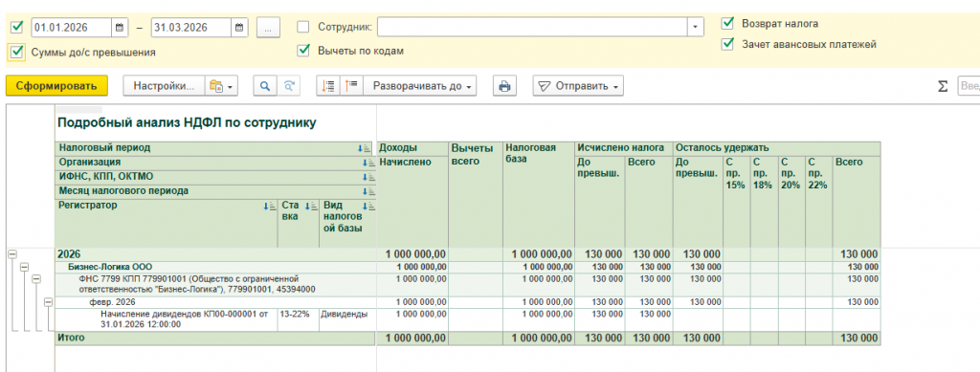Image resolution: width=980 pixels, height=372 pixels.
Task: Click the Налоговая база column header
Action: pos(539,194)
